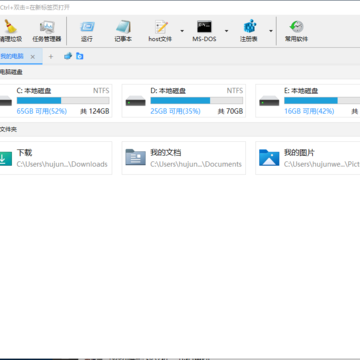Open the 清理垃圾 broom tool
360x360 pixels.
click(x=10, y=31)
